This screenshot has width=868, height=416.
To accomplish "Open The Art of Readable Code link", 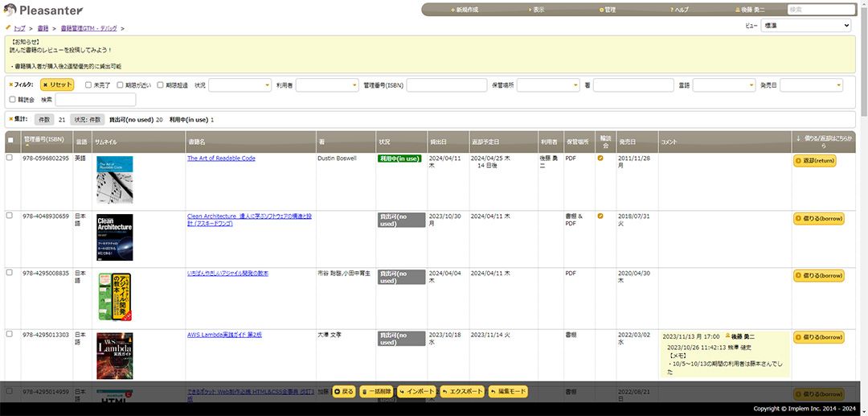I will click(221, 159).
